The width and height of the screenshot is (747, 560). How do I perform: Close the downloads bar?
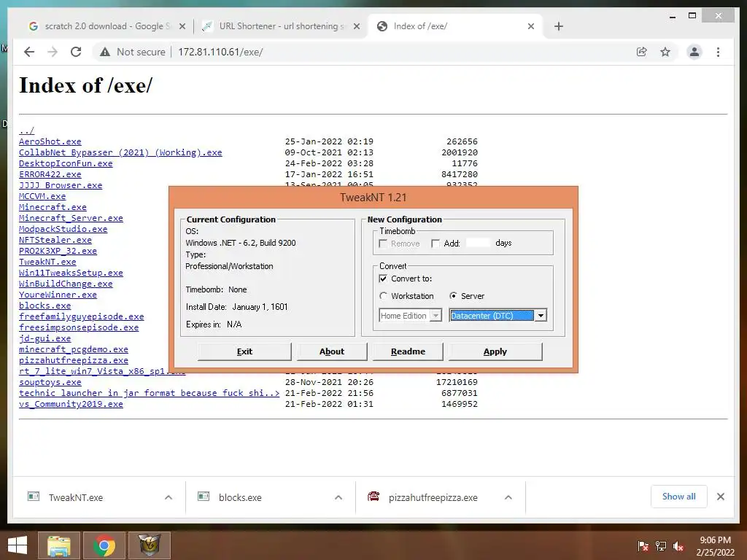(x=720, y=497)
